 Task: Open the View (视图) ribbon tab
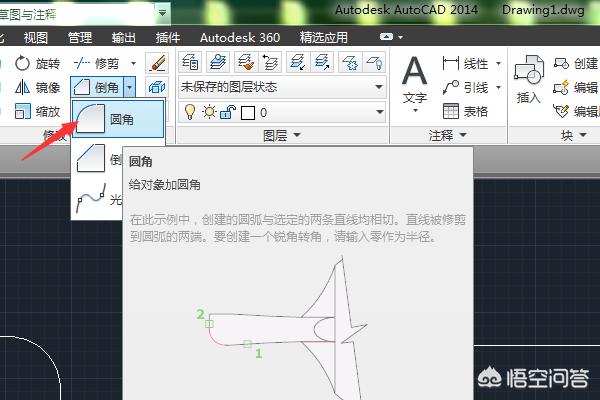coord(36,38)
